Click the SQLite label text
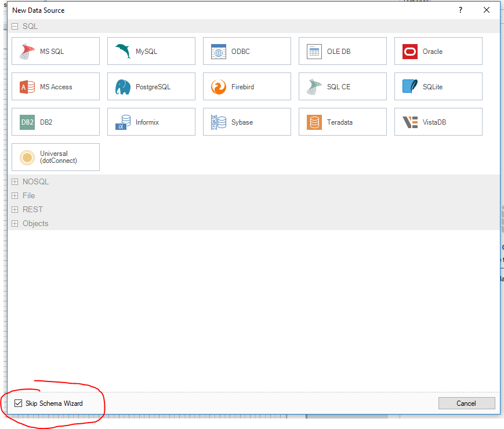504x429 pixels. pyautogui.click(x=432, y=87)
